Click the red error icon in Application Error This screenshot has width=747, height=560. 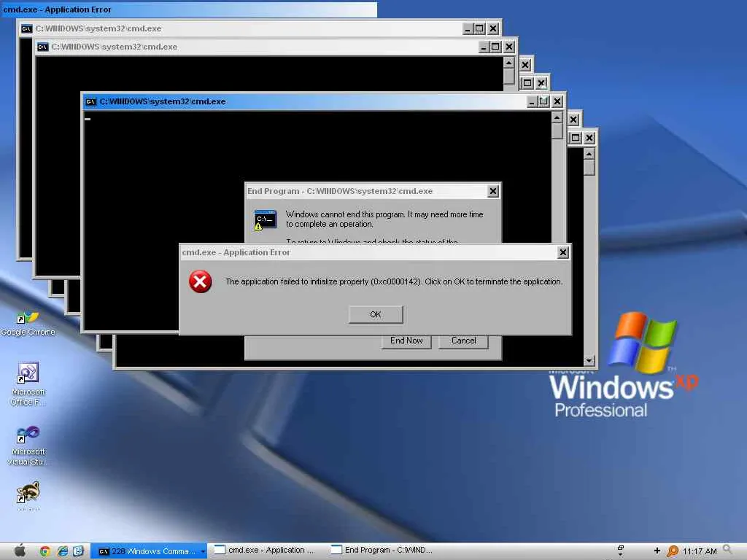200,281
